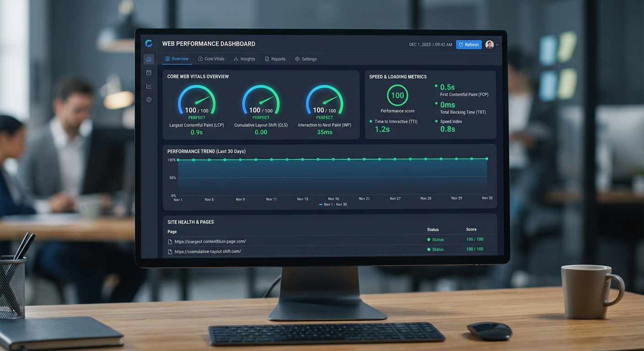This screenshot has width=644, height=351.
Task: Open the cumulative-layout shift URL link
Action: pos(208,251)
